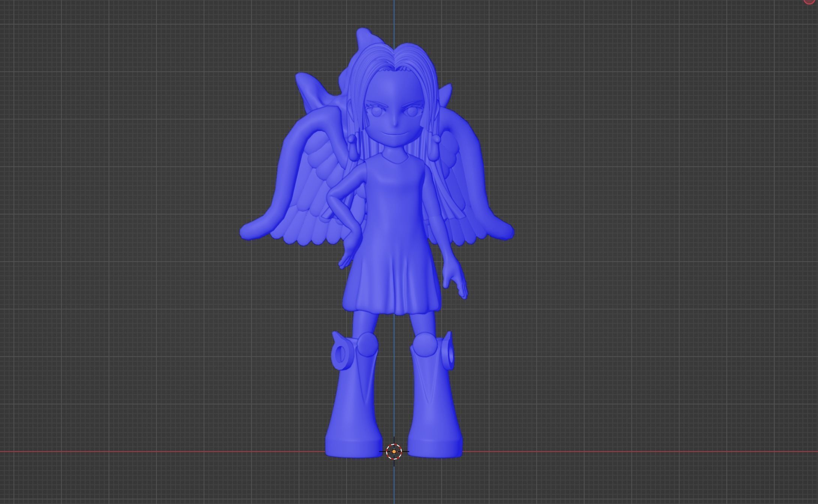The height and width of the screenshot is (504, 818).
Task: Click the ring ornament on the left boot
Action: tap(341, 354)
